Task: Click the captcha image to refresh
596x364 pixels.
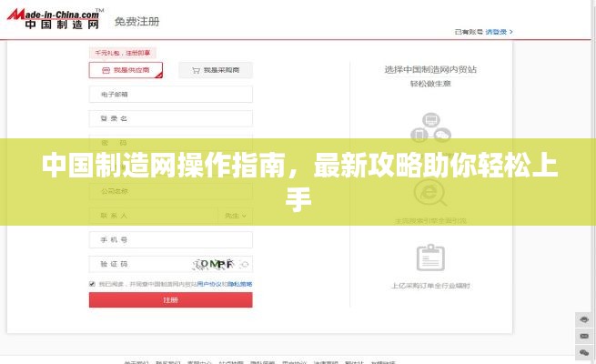Action: (214, 264)
